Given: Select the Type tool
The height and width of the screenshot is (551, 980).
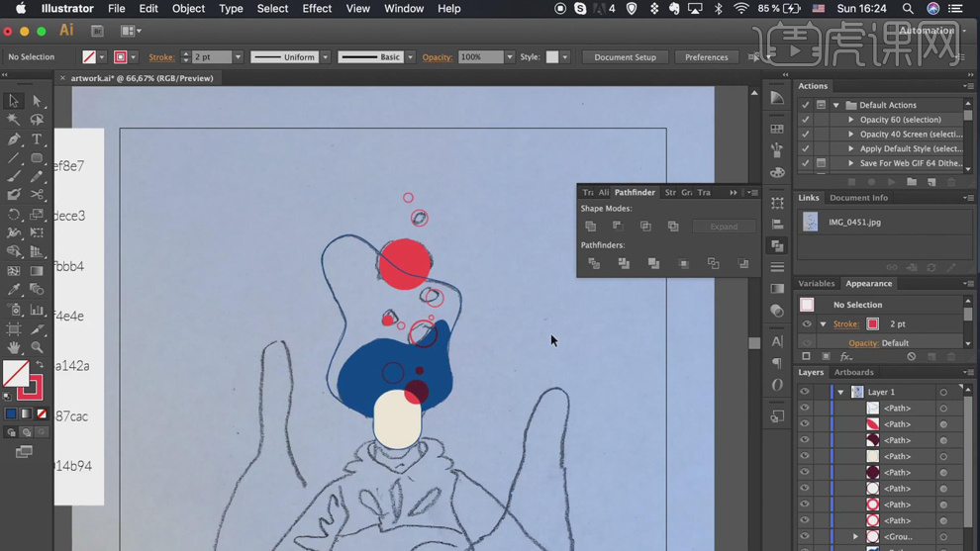Looking at the screenshot, I should [x=37, y=139].
